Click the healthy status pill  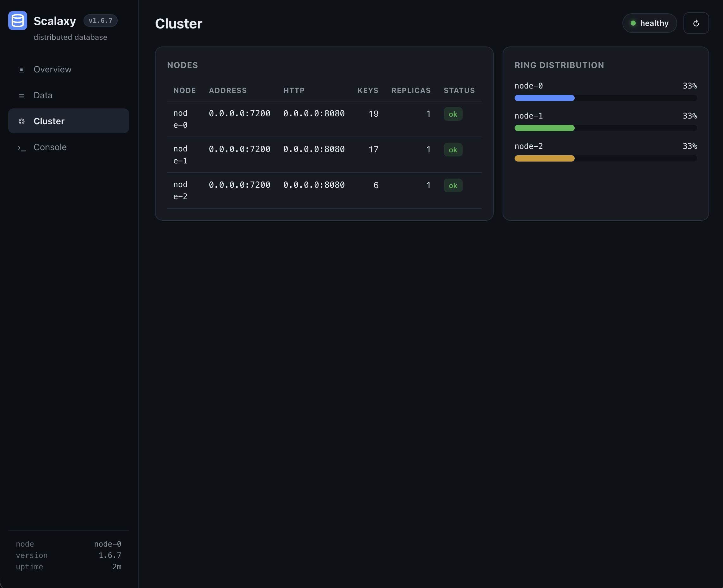point(650,23)
